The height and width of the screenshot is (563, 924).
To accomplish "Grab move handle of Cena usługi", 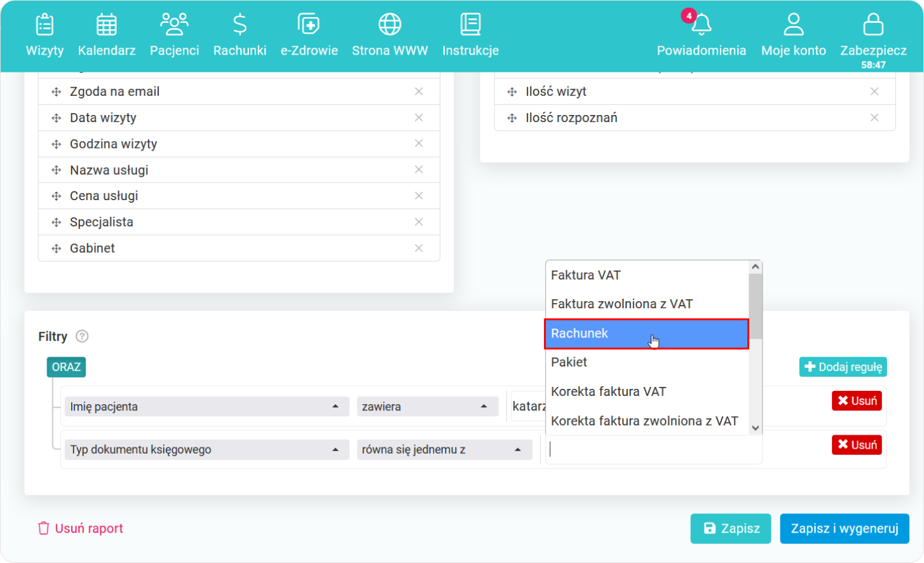I will (x=57, y=196).
